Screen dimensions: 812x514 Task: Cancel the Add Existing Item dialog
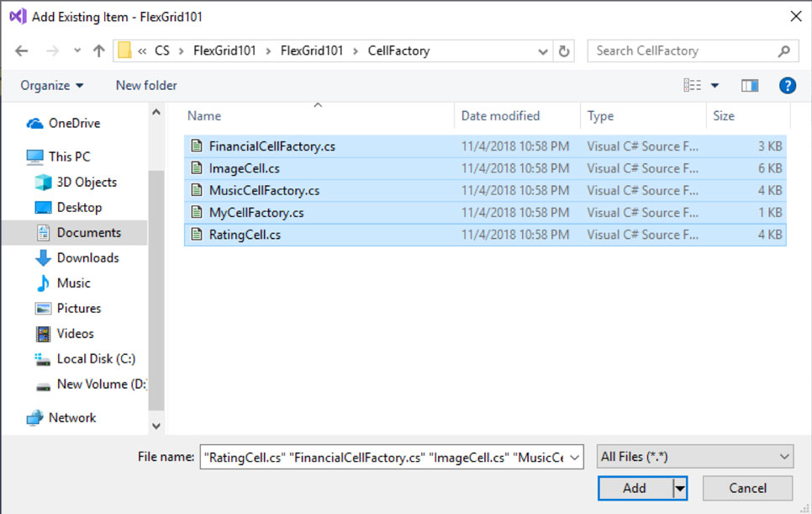[x=747, y=488]
